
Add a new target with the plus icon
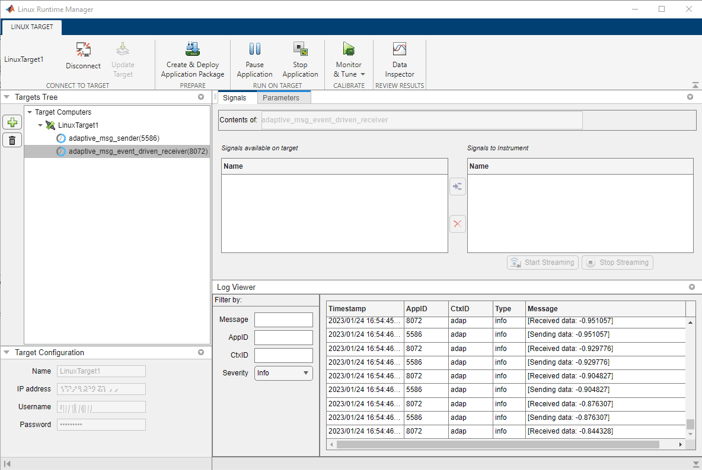12,123
